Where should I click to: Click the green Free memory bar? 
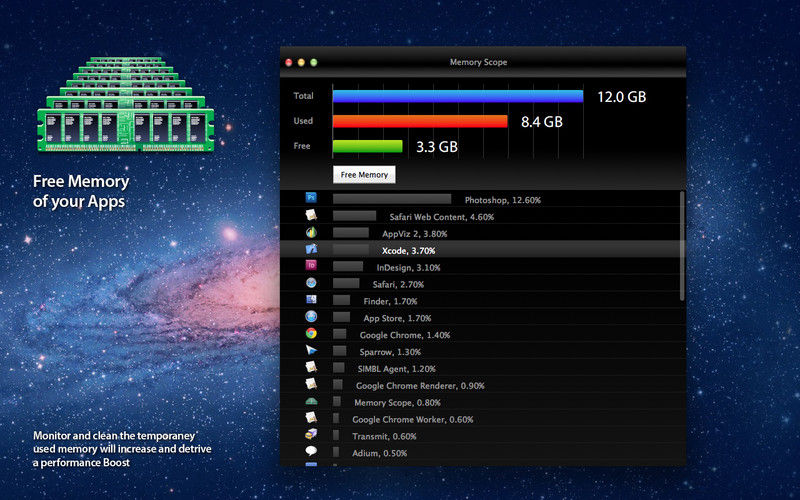pos(367,146)
